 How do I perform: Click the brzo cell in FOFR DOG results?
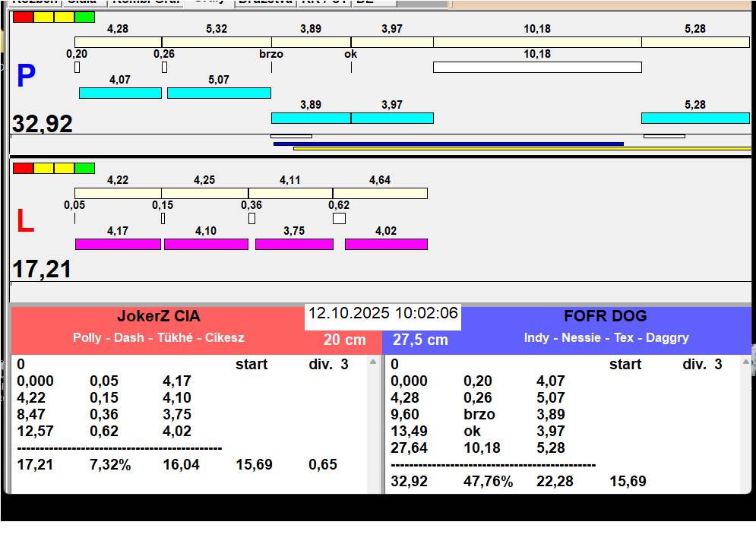pyautogui.click(x=479, y=414)
